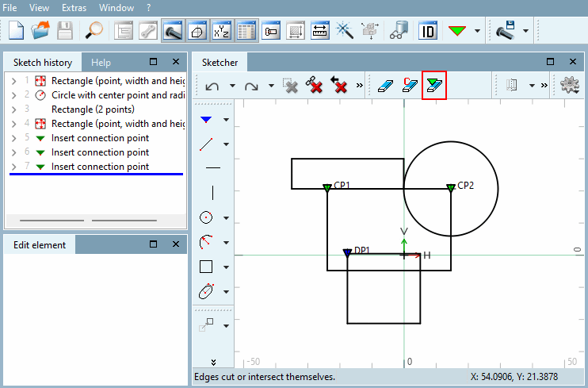Toggle the table view button in main toolbar
The height and width of the screenshot is (388, 588).
[x=246, y=31]
